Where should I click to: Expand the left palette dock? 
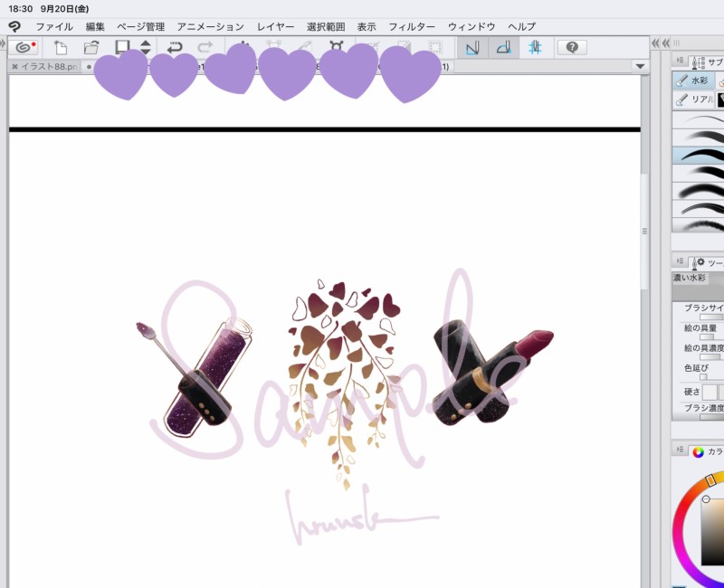point(3,43)
